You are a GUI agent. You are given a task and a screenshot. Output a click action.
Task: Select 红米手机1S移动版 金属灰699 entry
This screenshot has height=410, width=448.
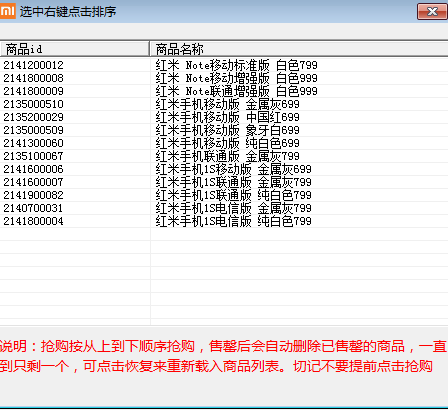233,169
